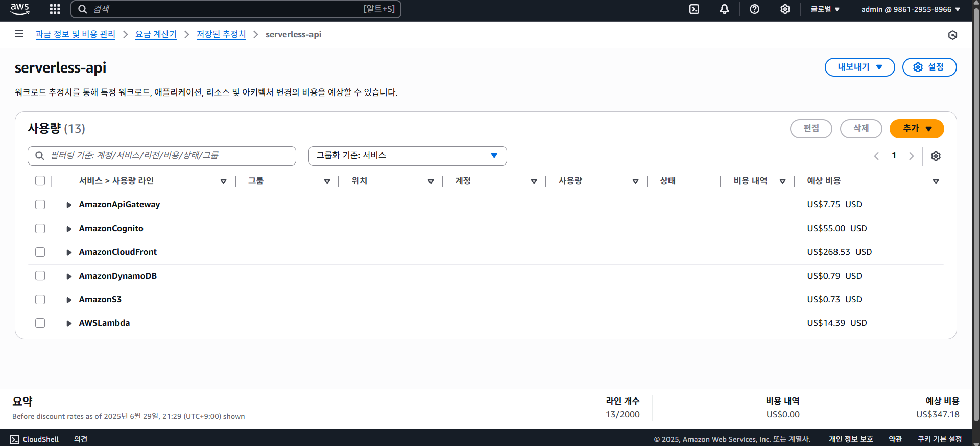Click AmazonCloudFront cost US$268.53 USD
This screenshot has height=446, width=980.
click(839, 252)
